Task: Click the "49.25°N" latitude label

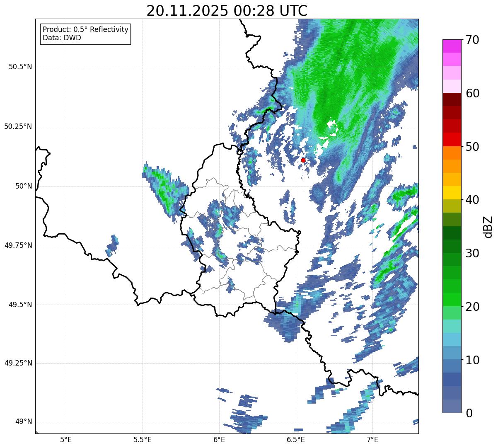Action: (x=18, y=363)
